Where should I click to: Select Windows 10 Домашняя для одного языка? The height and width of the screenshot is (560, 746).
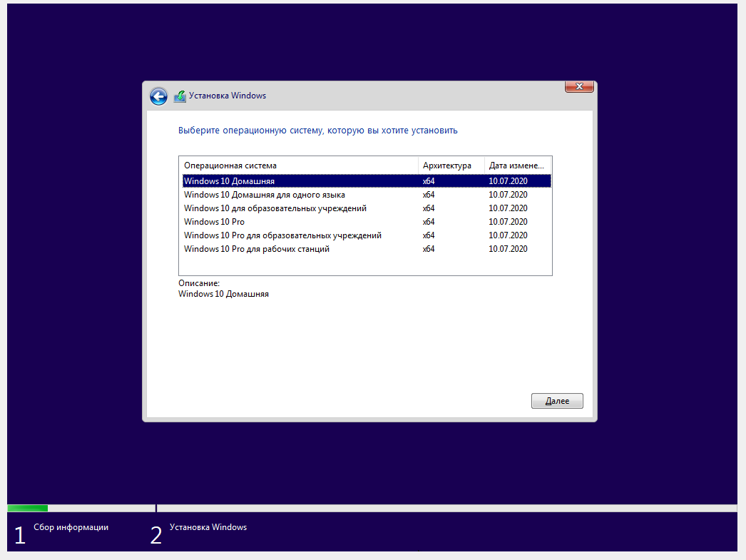367,195
